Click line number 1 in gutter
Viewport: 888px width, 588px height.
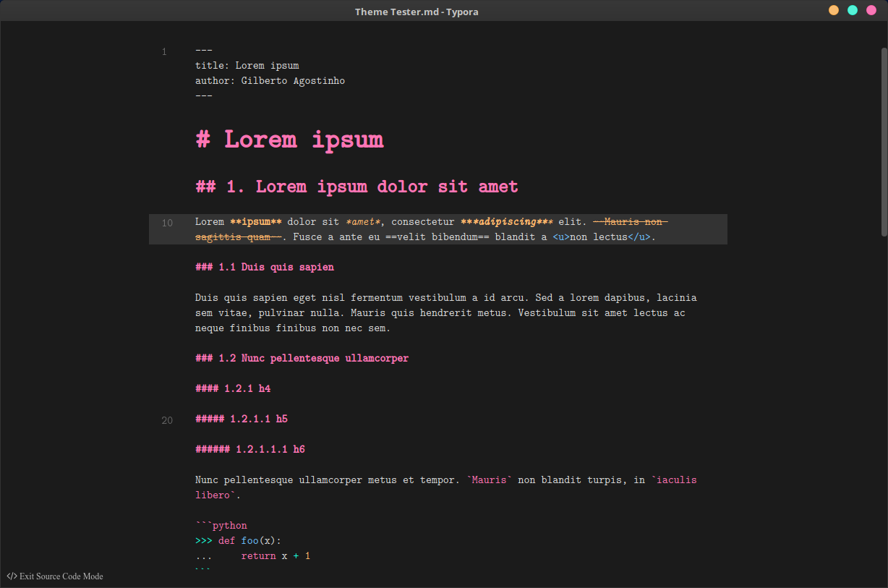(x=164, y=51)
